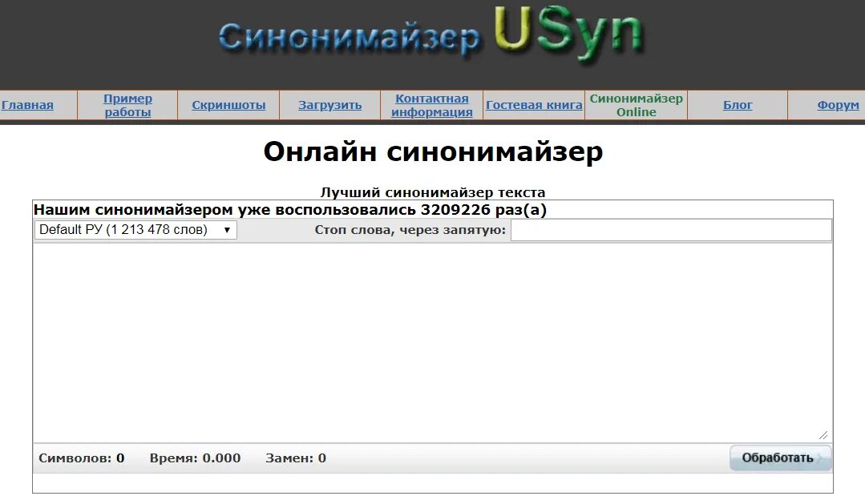Open the Блог link
Viewport: 865px width, 504px height.
coord(738,105)
